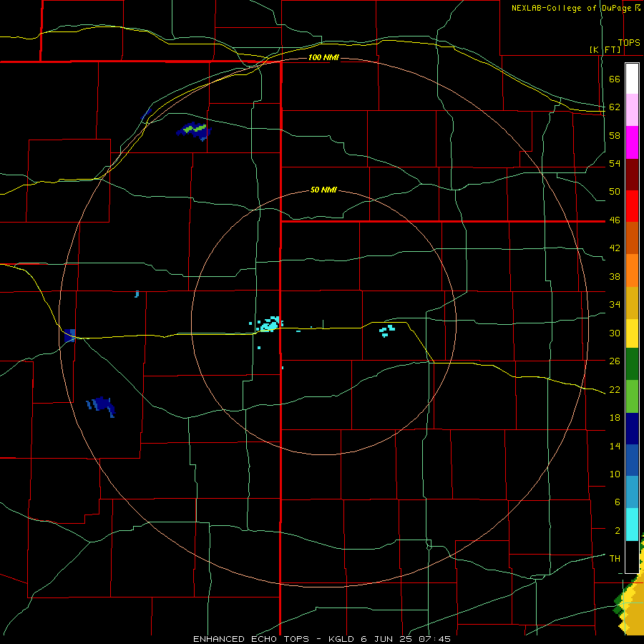This screenshot has height=644, width=644.
Task: Click the [K FT] units label
Action: [605, 49]
